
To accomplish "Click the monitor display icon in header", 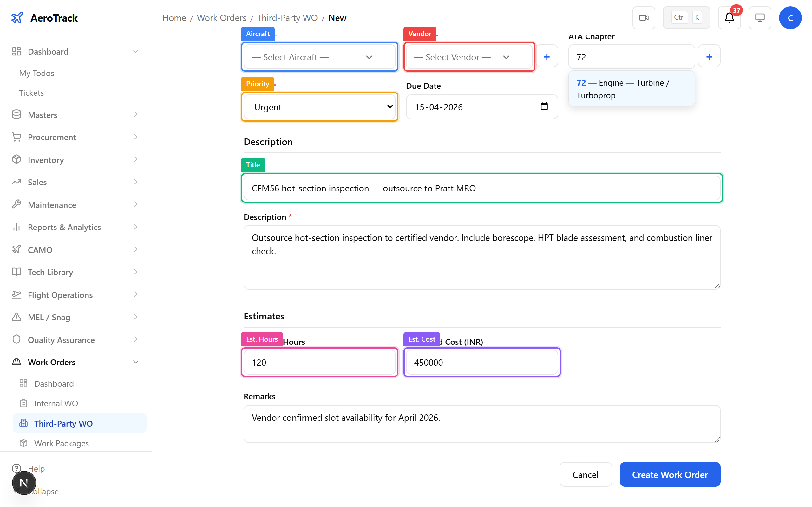I will pos(760,18).
